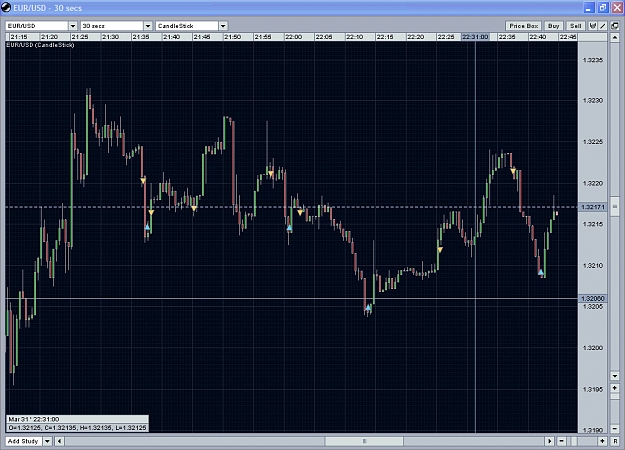The width and height of the screenshot is (625, 450).
Task: Click the 1.3225 price axis label
Action: click(x=593, y=142)
